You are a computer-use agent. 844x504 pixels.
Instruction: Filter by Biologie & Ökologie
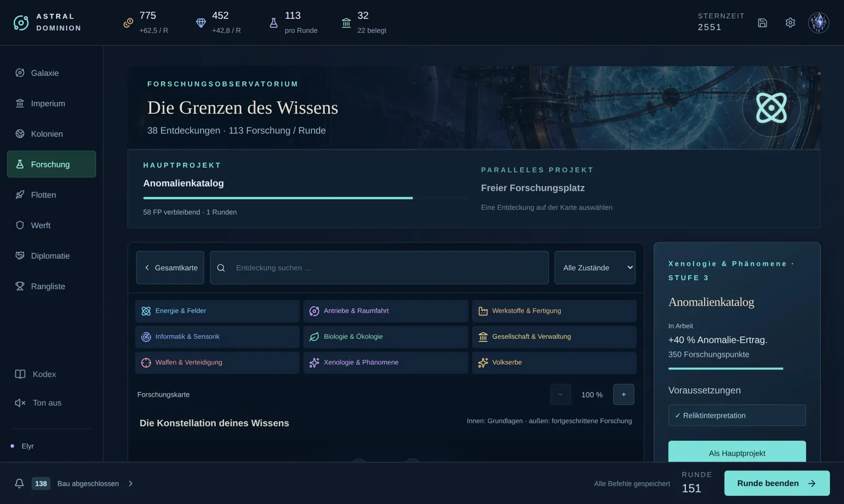386,337
